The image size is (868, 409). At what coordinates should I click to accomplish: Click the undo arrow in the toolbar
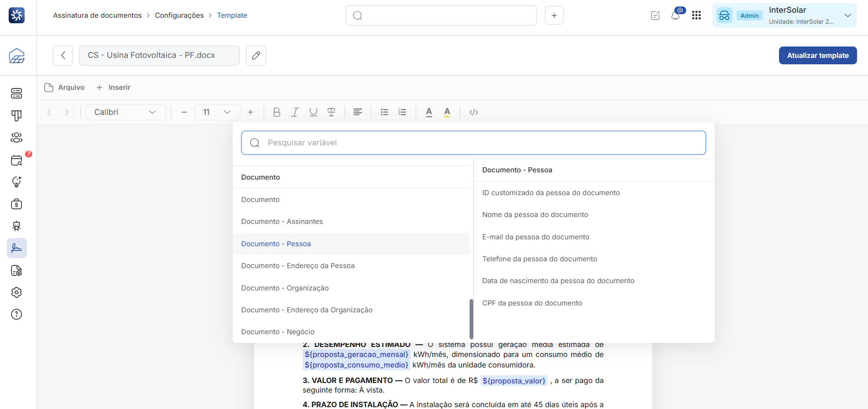tap(49, 112)
